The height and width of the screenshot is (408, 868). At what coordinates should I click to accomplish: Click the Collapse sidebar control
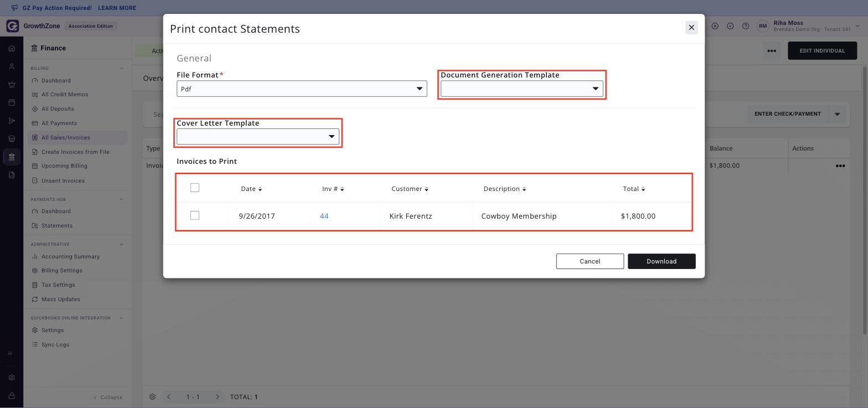[x=108, y=397]
